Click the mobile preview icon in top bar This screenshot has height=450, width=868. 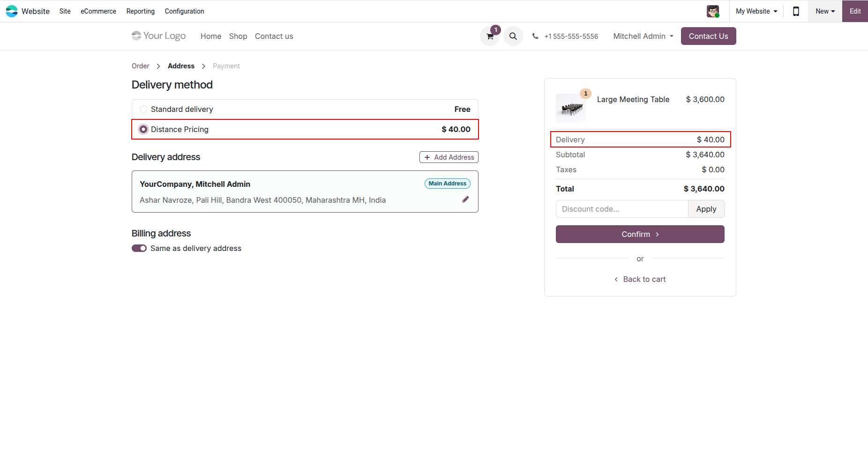[x=795, y=11]
